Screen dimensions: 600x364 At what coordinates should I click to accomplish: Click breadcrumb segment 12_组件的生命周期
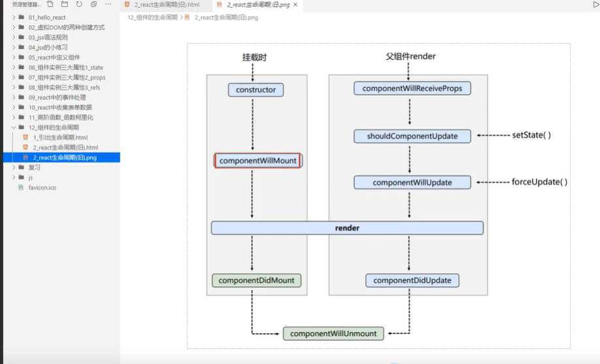pos(152,18)
